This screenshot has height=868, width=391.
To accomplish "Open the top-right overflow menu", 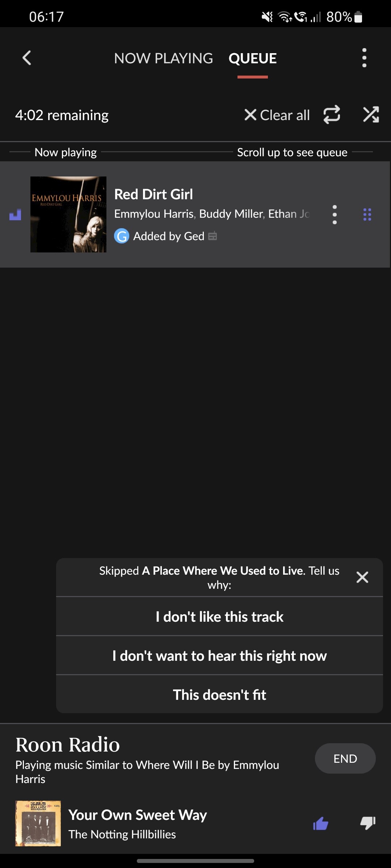I will tap(364, 58).
